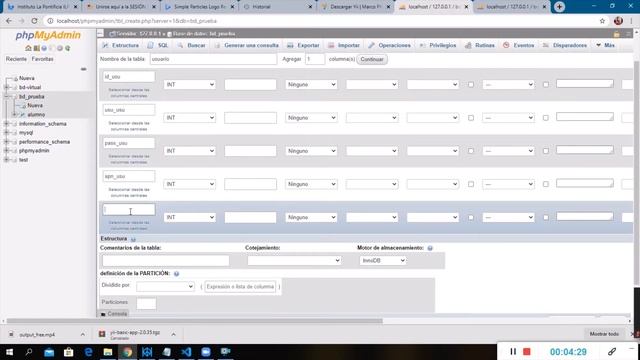This screenshot has width=640, height=360.
Task: Open the Más menu
Action: point(605,45)
